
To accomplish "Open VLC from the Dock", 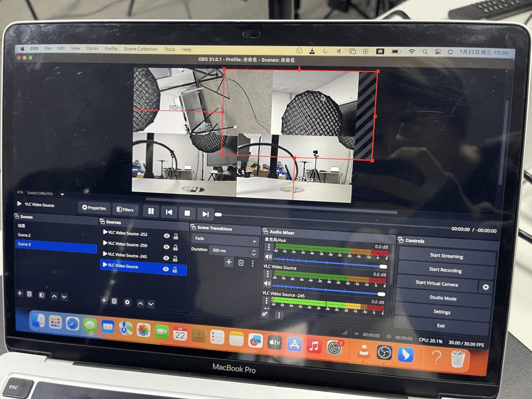I will 364,351.
